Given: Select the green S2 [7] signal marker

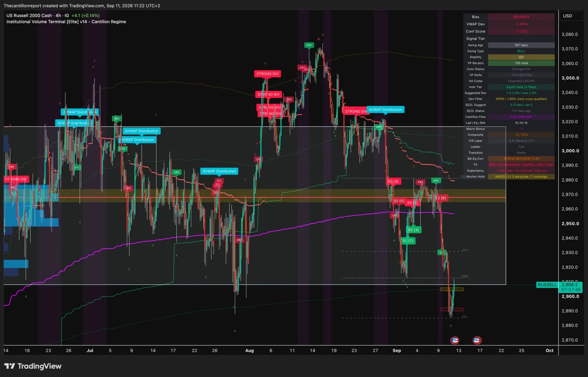Looking at the screenshot, I should [408, 241].
